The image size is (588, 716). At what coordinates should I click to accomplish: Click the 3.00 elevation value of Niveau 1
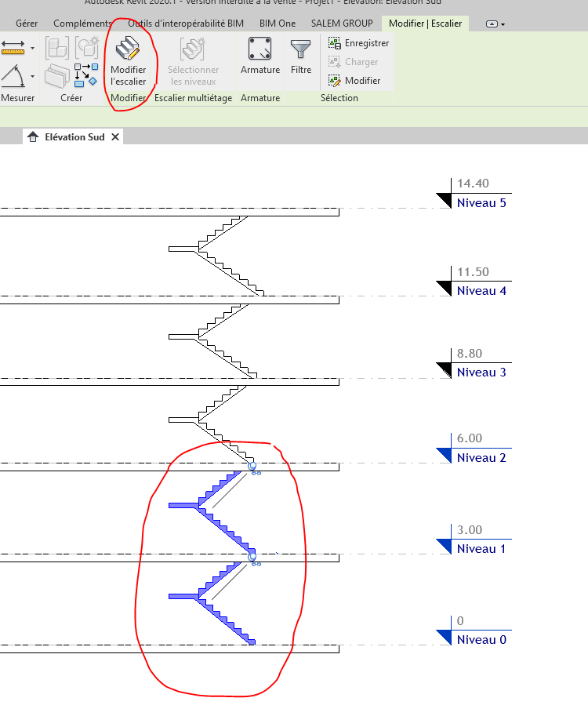[470, 530]
